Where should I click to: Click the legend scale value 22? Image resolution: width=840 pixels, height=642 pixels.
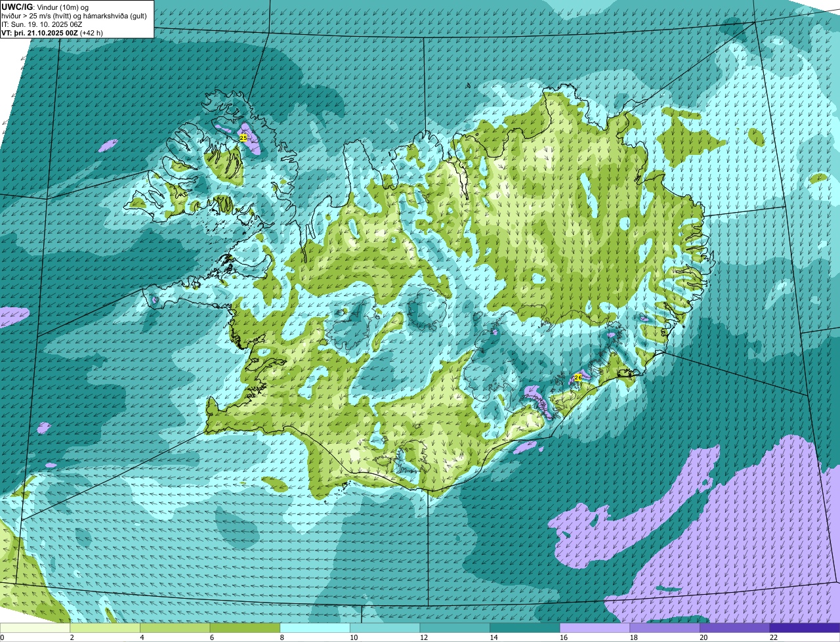point(774,637)
